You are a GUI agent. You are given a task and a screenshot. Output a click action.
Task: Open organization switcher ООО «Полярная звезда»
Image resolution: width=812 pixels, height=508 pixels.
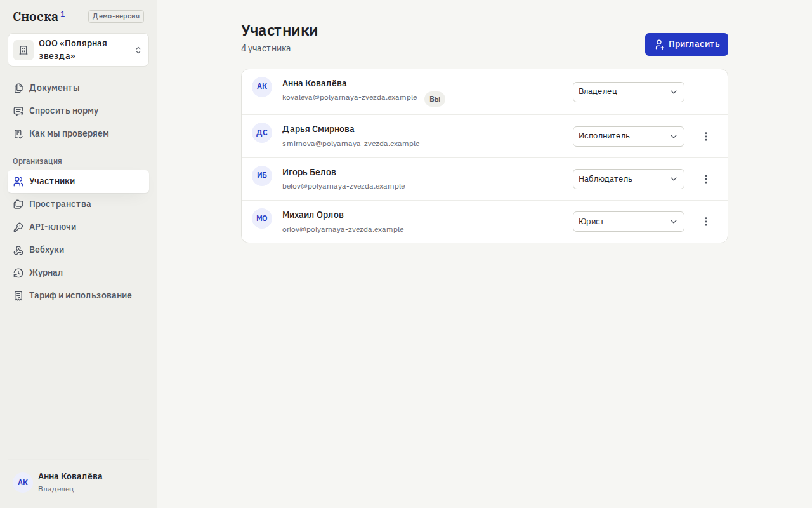tap(79, 50)
